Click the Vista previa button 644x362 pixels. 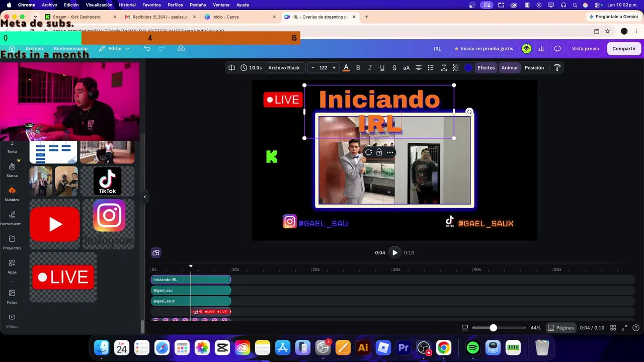coord(585,49)
